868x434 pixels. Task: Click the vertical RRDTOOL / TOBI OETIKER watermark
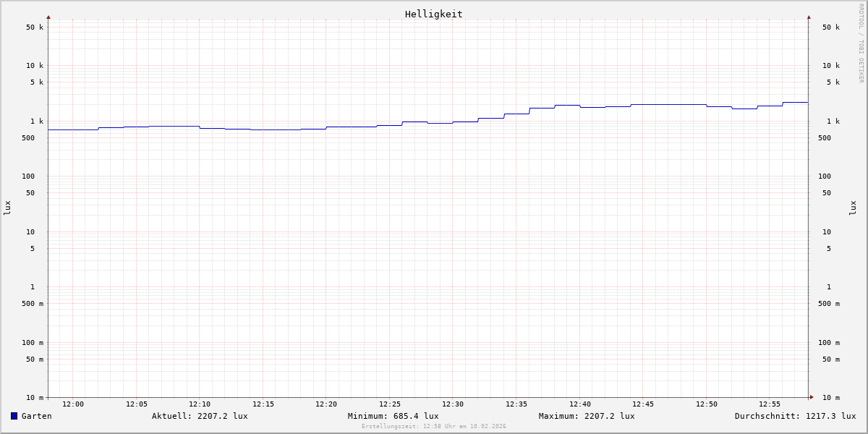tap(861, 43)
